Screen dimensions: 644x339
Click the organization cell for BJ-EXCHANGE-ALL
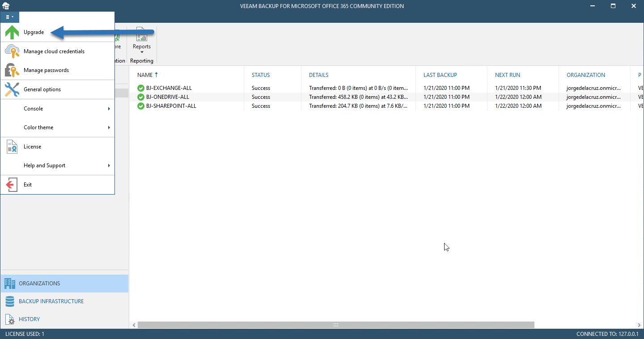click(x=594, y=88)
